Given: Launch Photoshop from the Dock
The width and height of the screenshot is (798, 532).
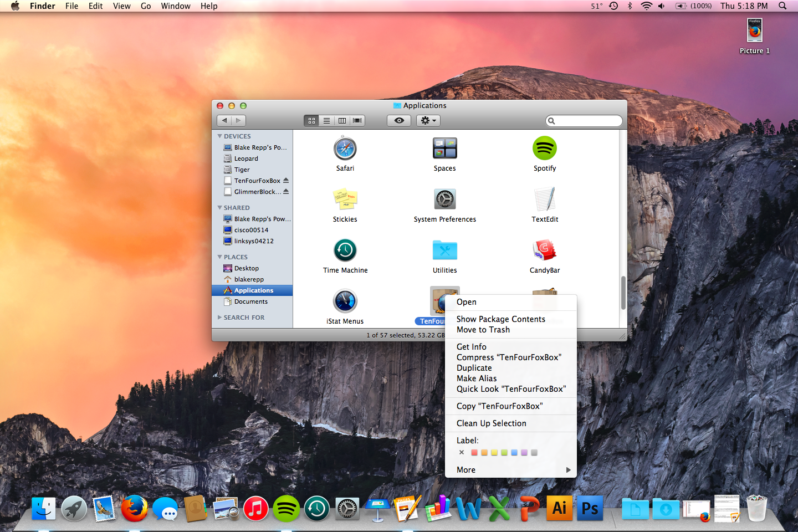Looking at the screenshot, I should point(590,509).
